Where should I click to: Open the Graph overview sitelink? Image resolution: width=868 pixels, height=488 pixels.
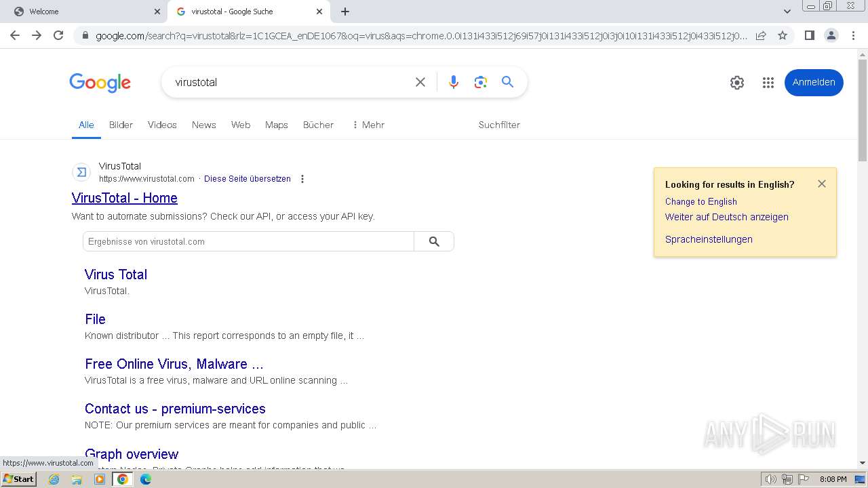tap(132, 454)
